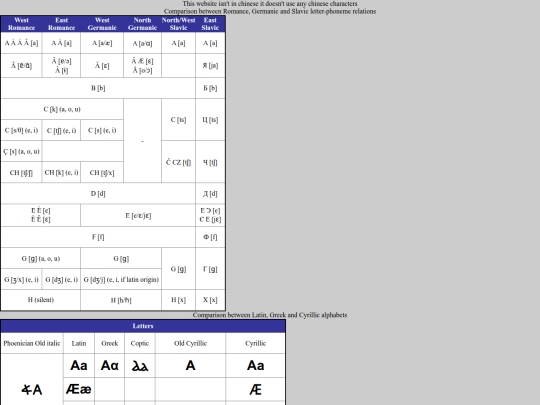Click the North/West Slavic 'G [g]' cell
Image resolution: width=540 pixels, height=405 pixels.
178,269
